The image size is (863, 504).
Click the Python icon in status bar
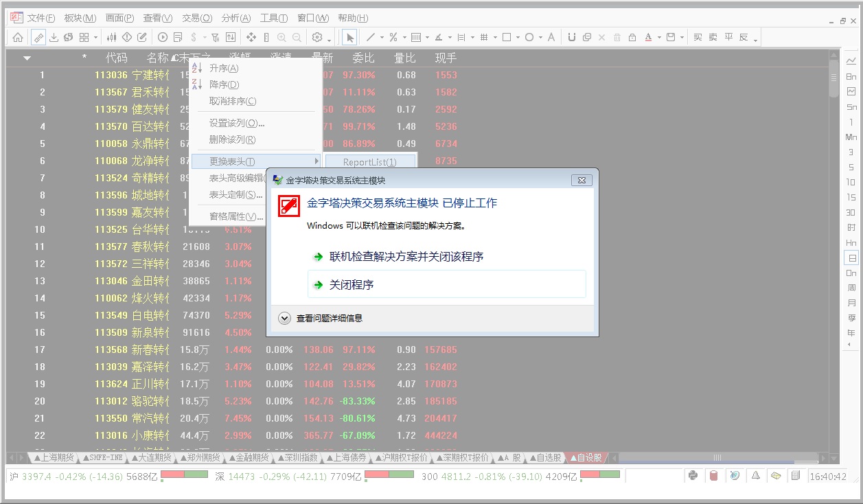pos(693,475)
